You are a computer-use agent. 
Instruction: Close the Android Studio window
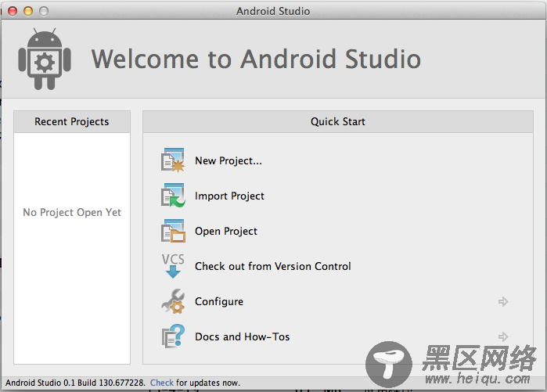pos(13,11)
